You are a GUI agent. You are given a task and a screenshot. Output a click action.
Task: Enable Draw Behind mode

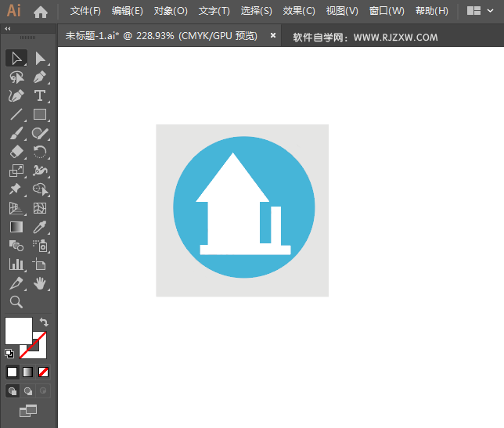[28, 391]
